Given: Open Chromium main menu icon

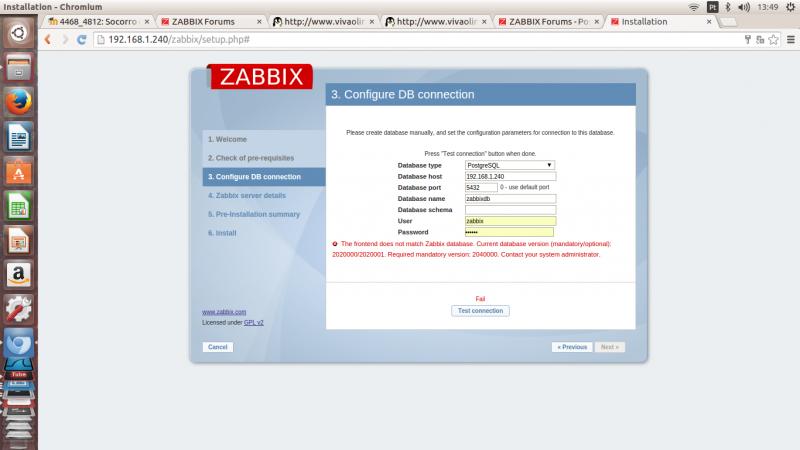Looking at the screenshot, I should [x=791, y=39].
